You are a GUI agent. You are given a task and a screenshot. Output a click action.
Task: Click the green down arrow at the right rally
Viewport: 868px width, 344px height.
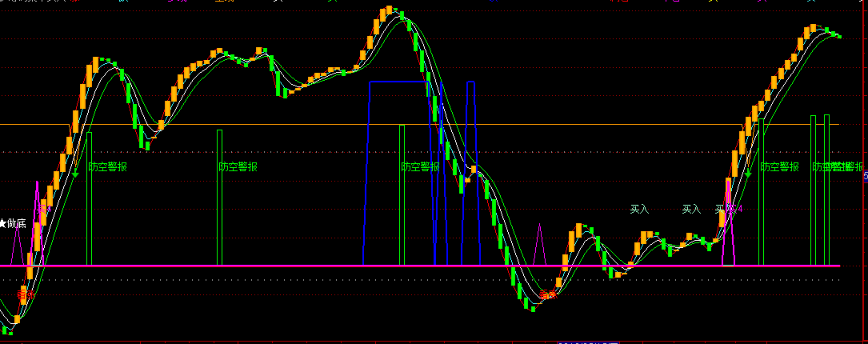749,170
